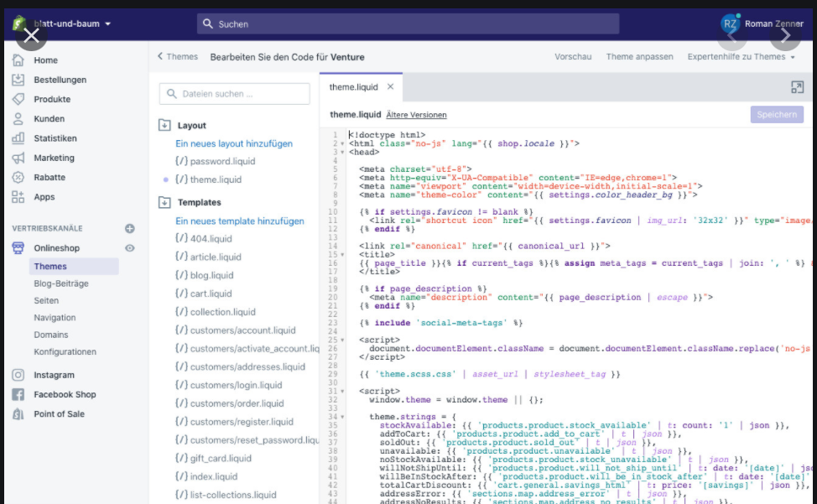Open the blatt-und-baum store dropdown
Screen dimensions: 817x504
point(72,23)
